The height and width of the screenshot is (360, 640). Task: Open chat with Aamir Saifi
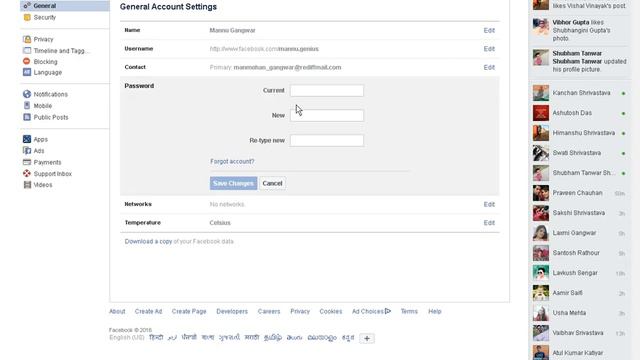point(579,293)
